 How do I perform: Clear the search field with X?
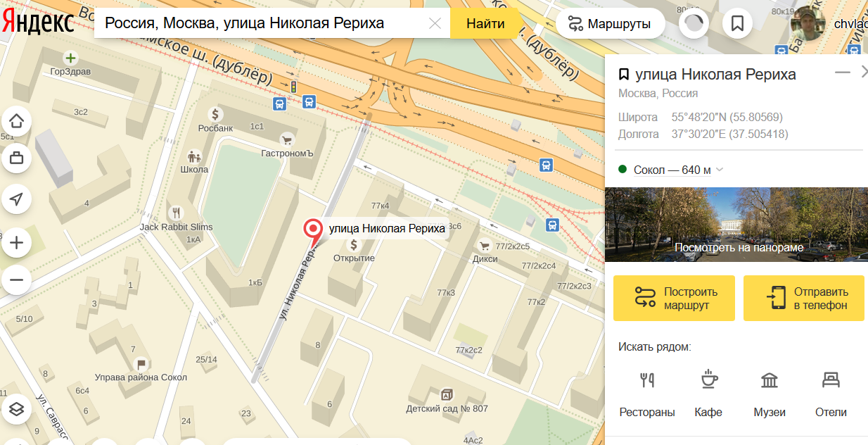[x=435, y=23]
